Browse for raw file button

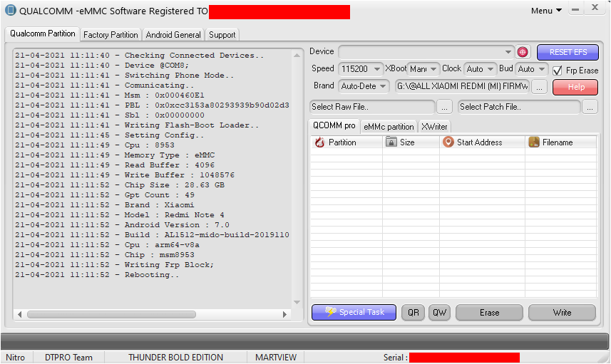tap(444, 108)
